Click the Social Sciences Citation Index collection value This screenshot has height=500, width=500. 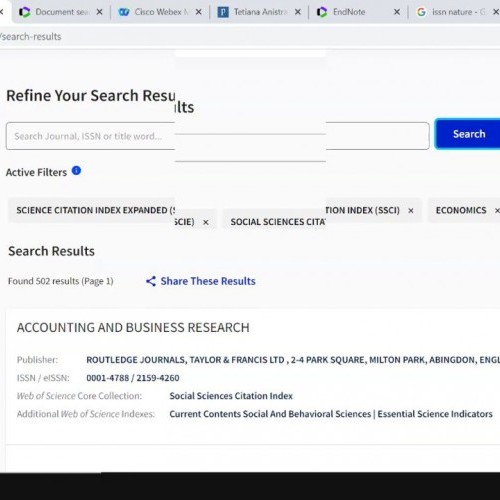[231, 396]
